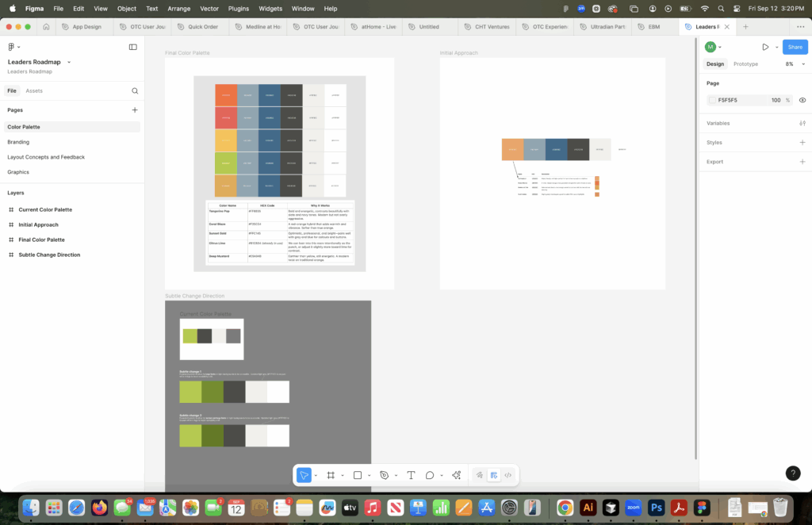Screen dimensions: 812x525
Task: Open variables settings icon
Action: click(x=802, y=124)
